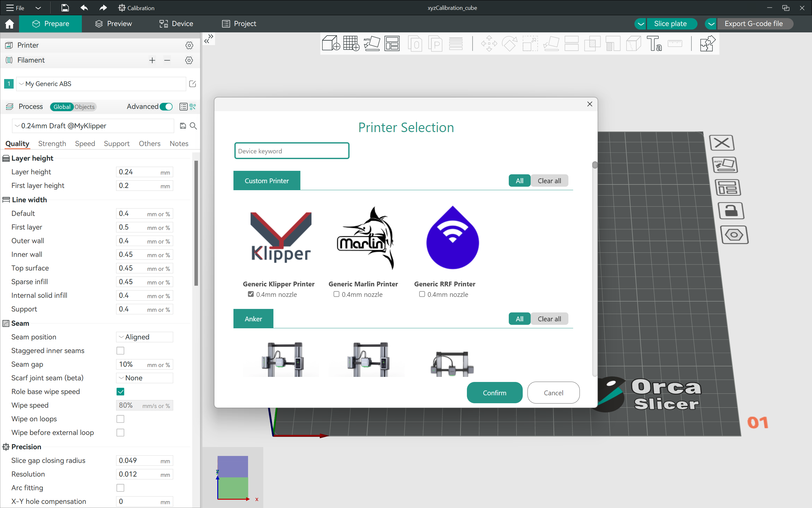Click Clear all in Custom Printer section
This screenshot has width=812, height=508.
(549, 181)
